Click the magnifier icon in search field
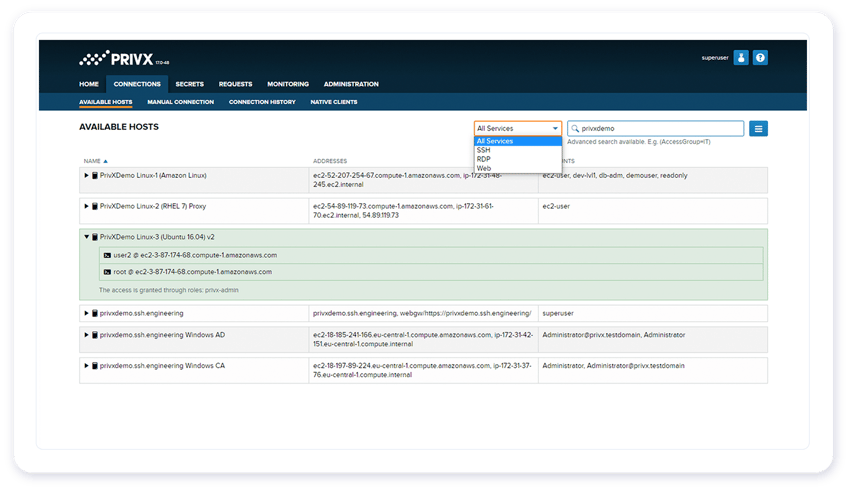Image resolution: width=850 pixels, height=491 pixels. tap(576, 129)
